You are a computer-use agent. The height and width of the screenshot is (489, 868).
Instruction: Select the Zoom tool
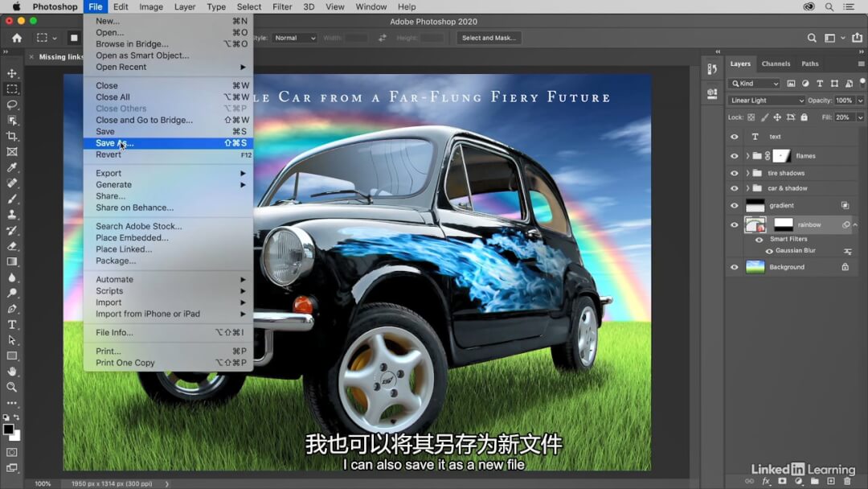click(11, 387)
